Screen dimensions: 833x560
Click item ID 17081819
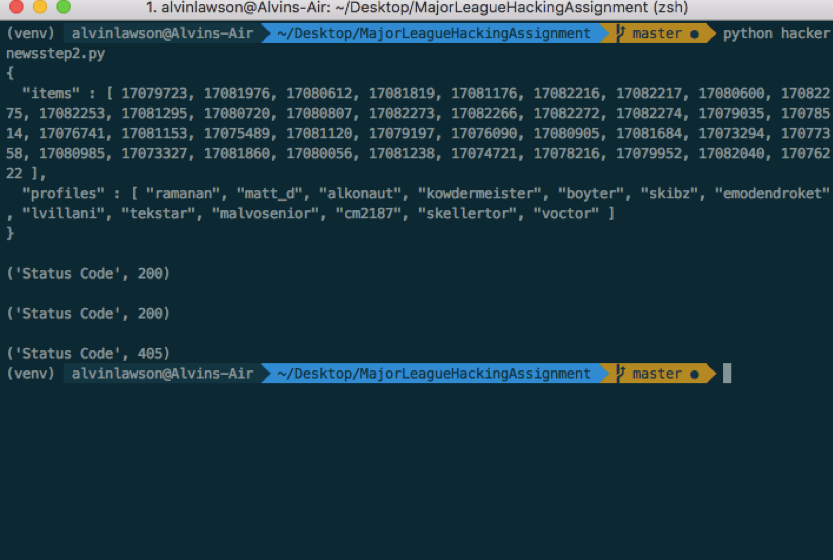[x=402, y=94]
